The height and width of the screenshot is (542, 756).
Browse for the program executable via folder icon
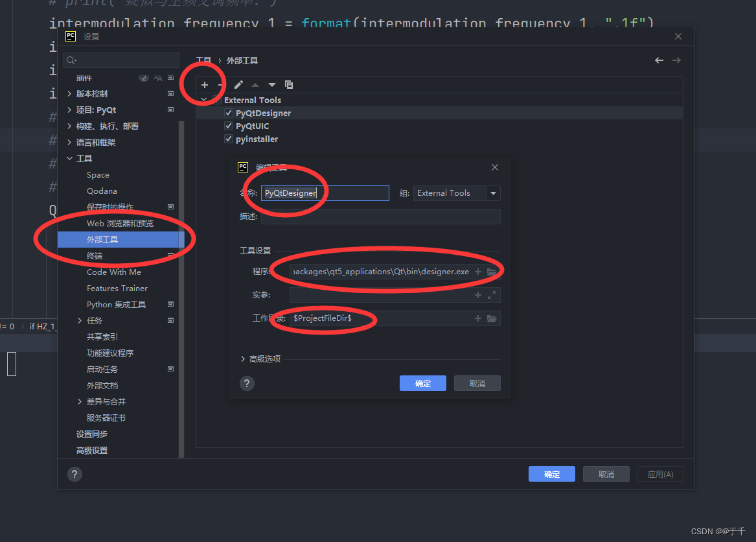(492, 272)
